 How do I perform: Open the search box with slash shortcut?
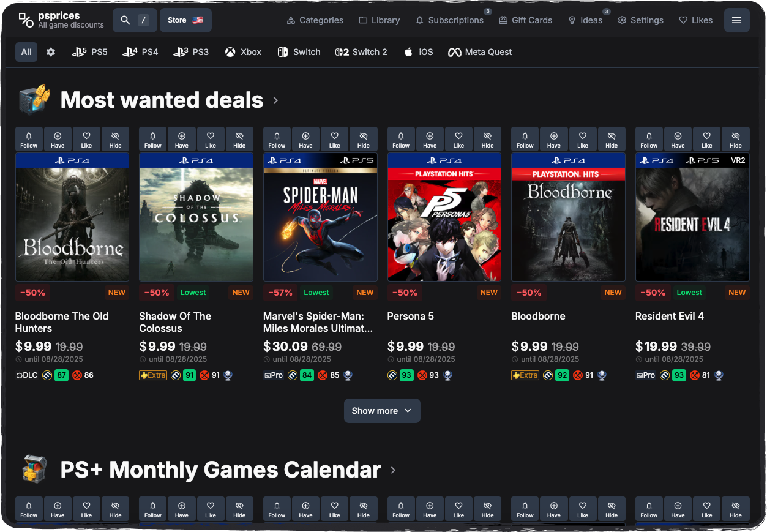(x=135, y=20)
